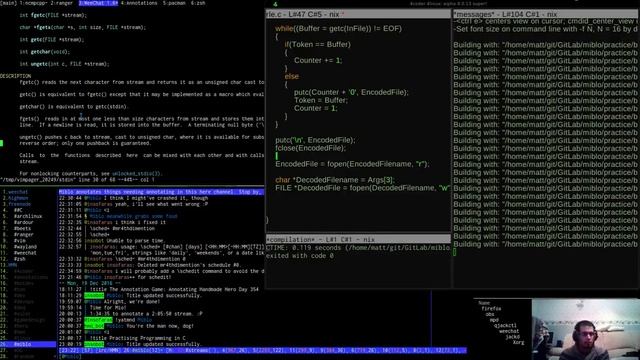Click the WeeChat status bar with hotlist
Screen dimensions: 640x360
click(x=262, y=350)
